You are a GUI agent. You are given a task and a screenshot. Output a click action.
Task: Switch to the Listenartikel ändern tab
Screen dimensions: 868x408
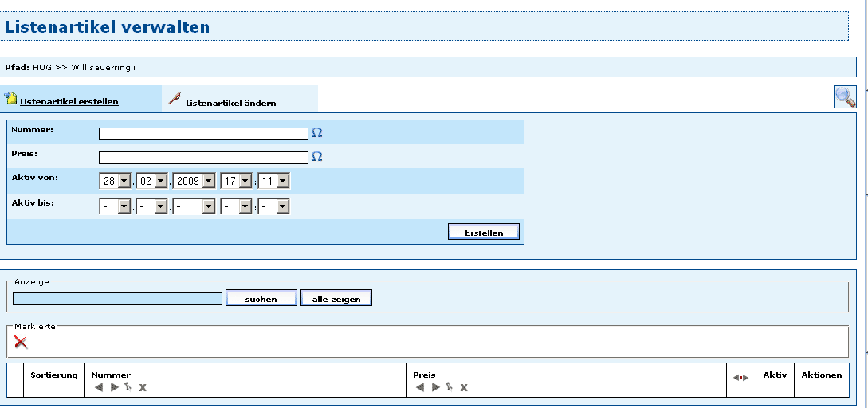[x=230, y=103]
